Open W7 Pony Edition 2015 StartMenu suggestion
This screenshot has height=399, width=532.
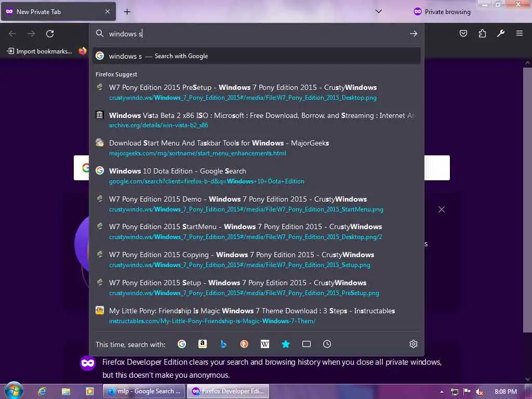click(x=257, y=231)
